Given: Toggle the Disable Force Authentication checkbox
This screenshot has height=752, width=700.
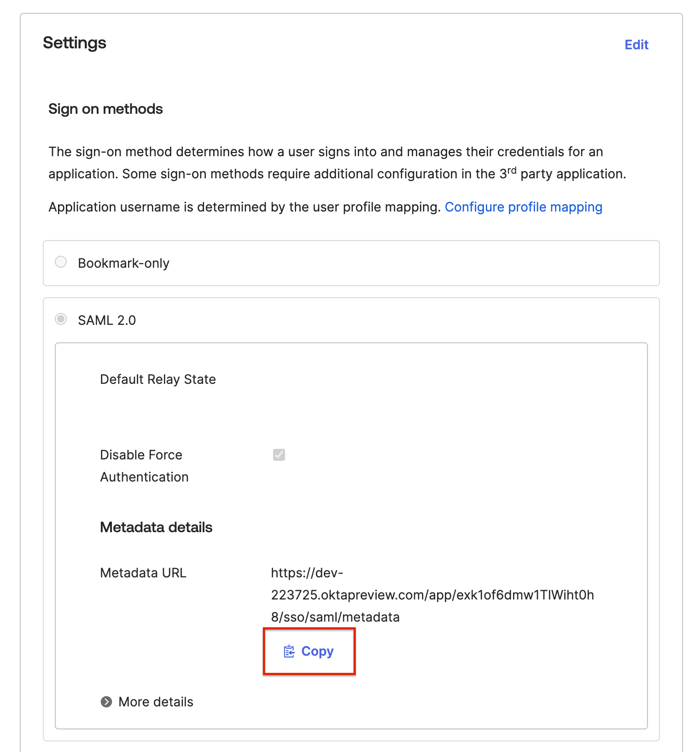Looking at the screenshot, I should tap(279, 455).
